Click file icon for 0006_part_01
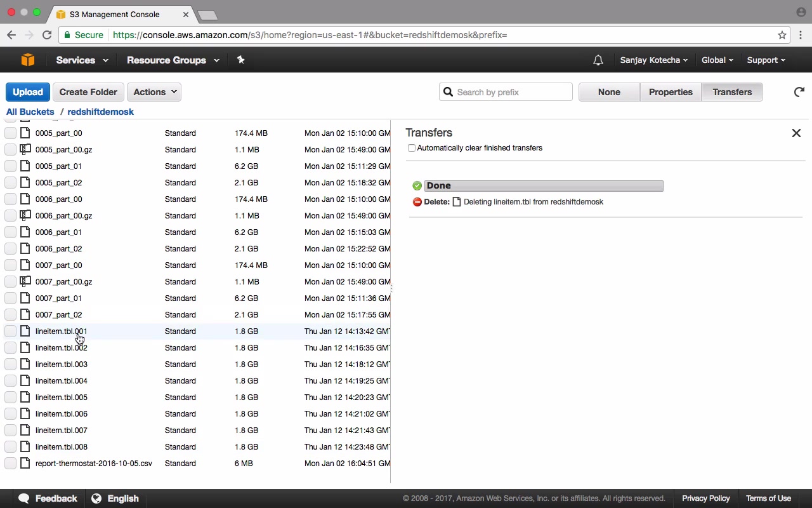The width and height of the screenshot is (812, 508). click(x=25, y=232)
